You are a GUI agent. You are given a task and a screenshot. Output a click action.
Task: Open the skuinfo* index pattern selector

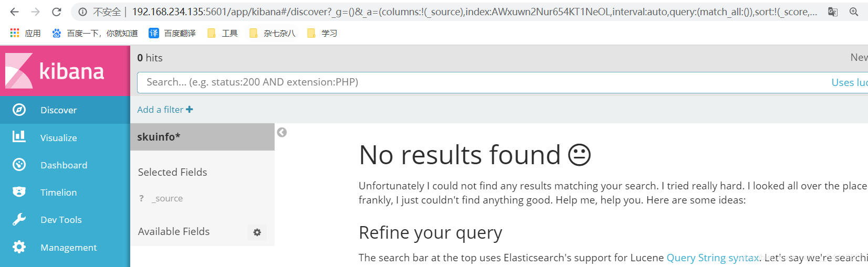(202, 137)
